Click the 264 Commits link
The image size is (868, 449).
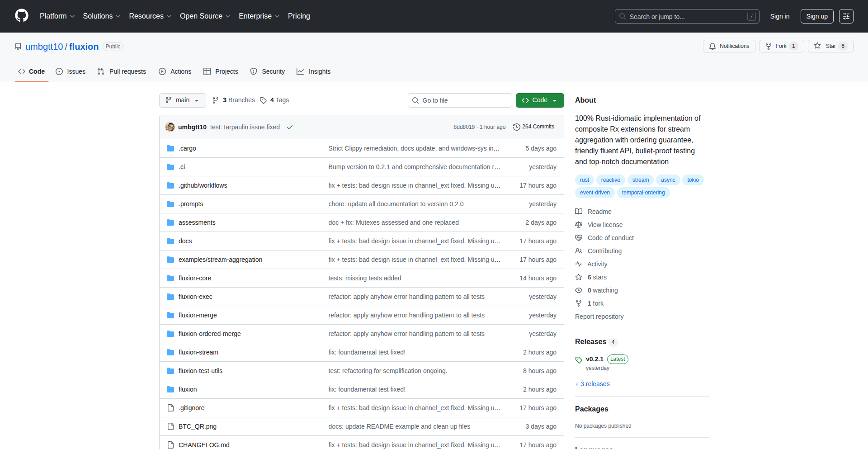click(534, 127)
